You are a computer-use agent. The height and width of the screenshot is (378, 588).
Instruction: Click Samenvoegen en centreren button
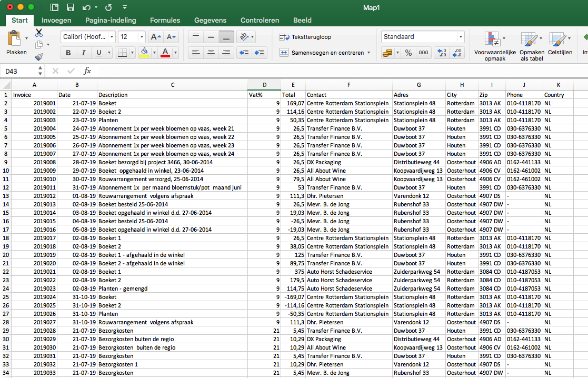322,53
